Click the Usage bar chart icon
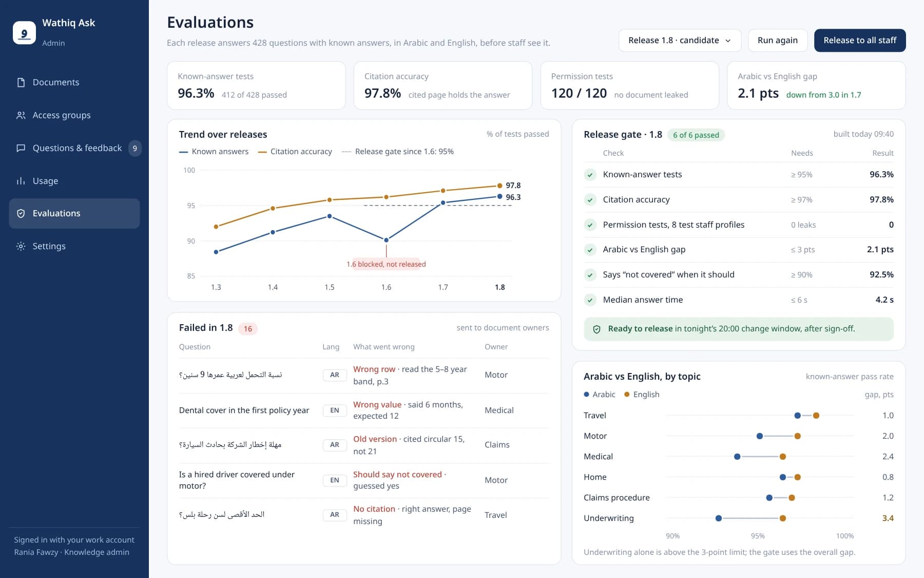924x578 pixels. tap(21, 181)
